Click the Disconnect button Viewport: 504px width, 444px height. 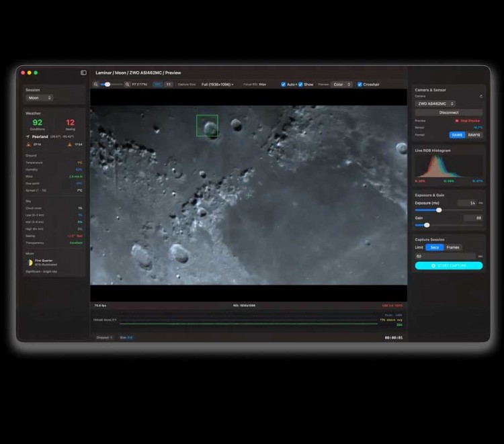tap(449, 112)
